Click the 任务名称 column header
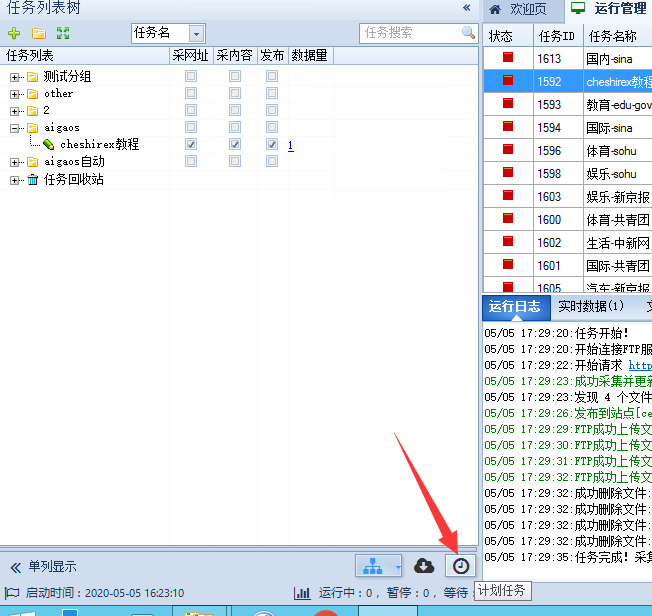 click(617, 36)
